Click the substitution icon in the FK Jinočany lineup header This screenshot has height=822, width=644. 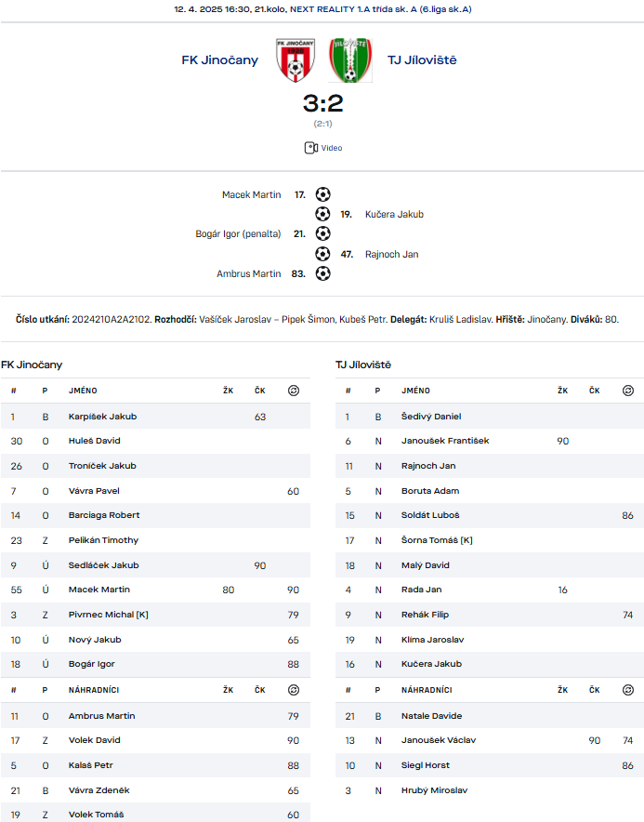click(294, 391)
